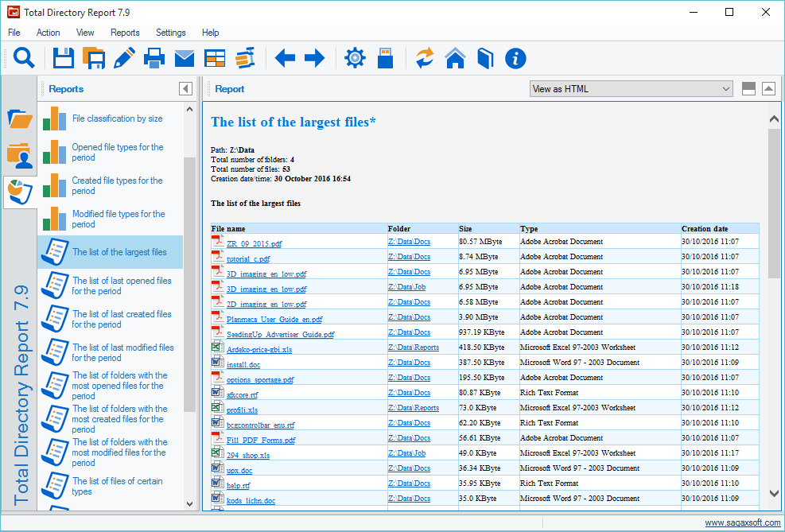Viewport: 785px width, 532px height.
Task: Select list of files of certain types
Action: (111, 486)
